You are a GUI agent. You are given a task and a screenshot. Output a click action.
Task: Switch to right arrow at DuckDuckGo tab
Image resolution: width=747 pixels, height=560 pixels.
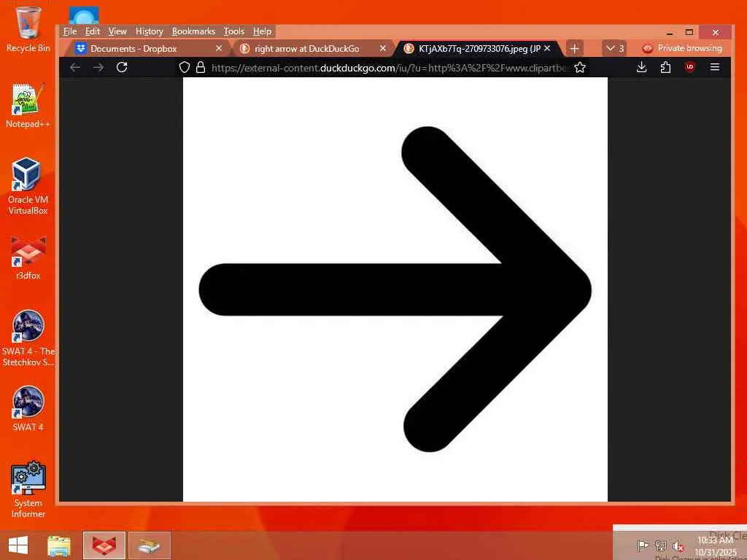pos(313,49)
